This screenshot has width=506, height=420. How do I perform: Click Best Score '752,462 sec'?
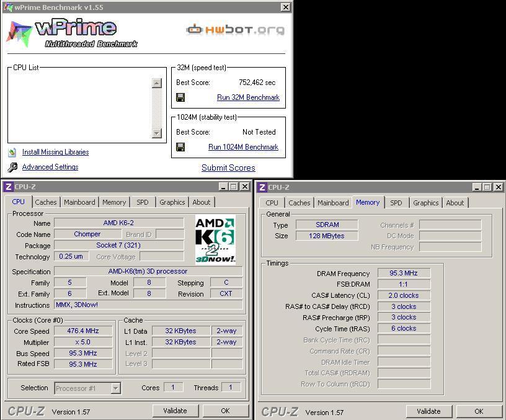click(257, 83)
